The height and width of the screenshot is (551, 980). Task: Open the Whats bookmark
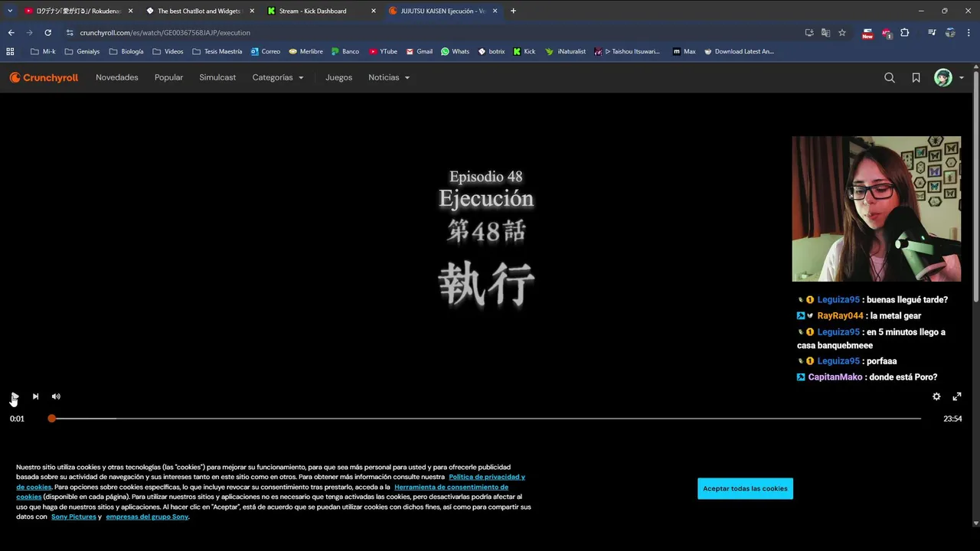(456, 51)
